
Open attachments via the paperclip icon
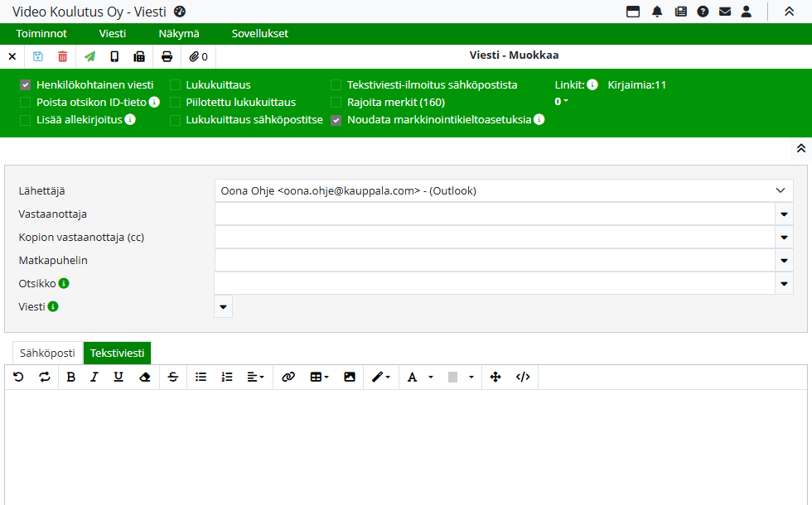point(198,57)
